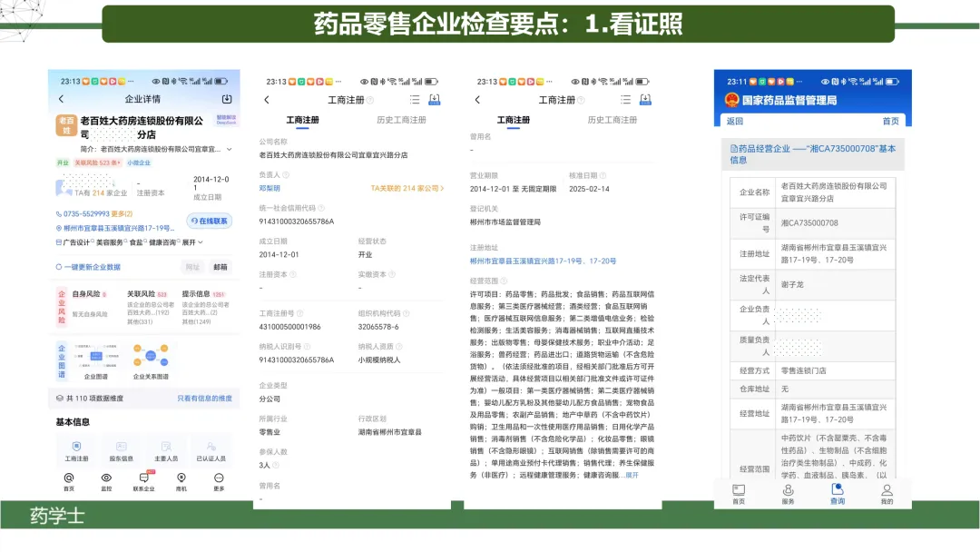Open 企业图谱 diagram thumbnail

click(x=96, y=357)
